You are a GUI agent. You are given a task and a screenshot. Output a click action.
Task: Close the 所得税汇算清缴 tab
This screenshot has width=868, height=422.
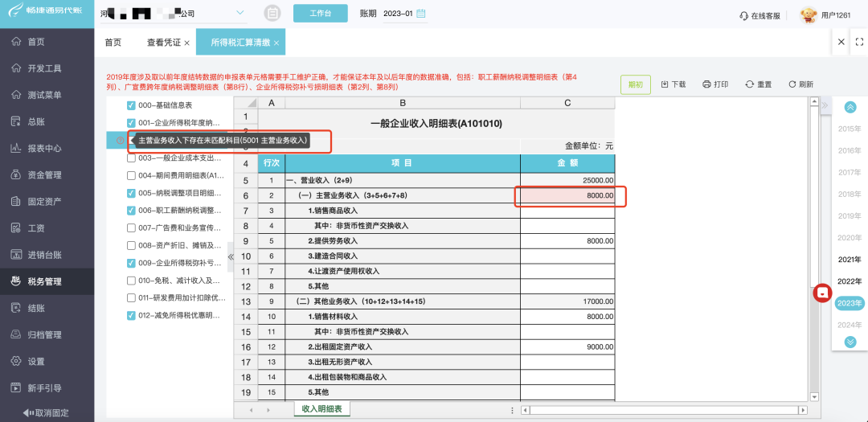click(x=276, y=43)
